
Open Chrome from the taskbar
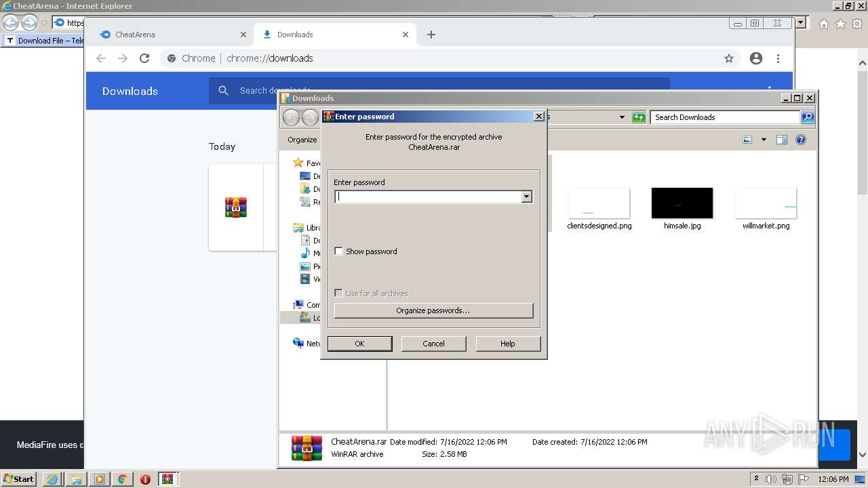(122, 479)
